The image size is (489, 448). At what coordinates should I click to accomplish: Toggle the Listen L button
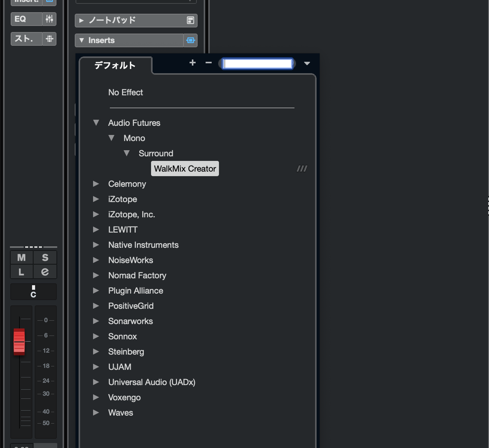(x=22, y=272)
